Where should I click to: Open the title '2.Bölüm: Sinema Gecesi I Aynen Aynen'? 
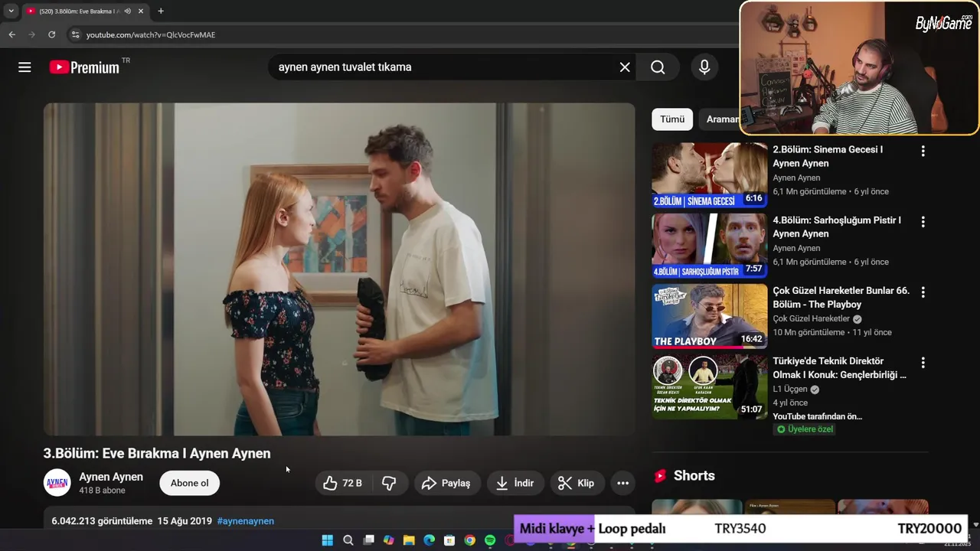828,157
